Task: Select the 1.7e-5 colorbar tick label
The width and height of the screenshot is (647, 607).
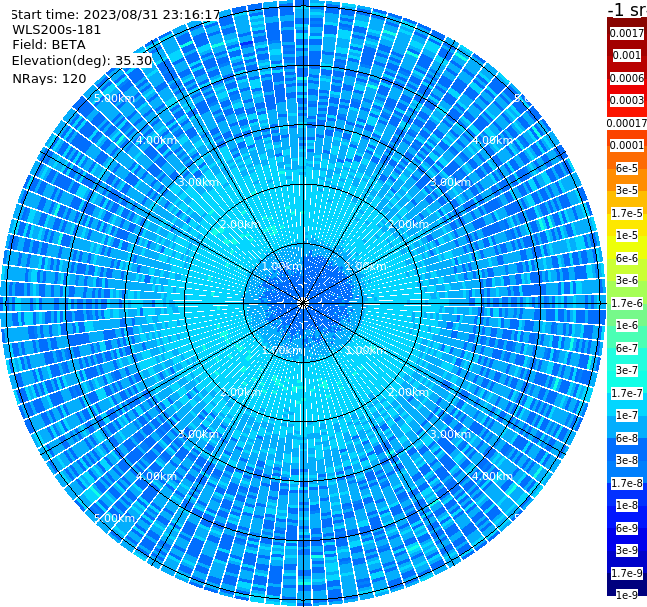Action: coord(627,213)
